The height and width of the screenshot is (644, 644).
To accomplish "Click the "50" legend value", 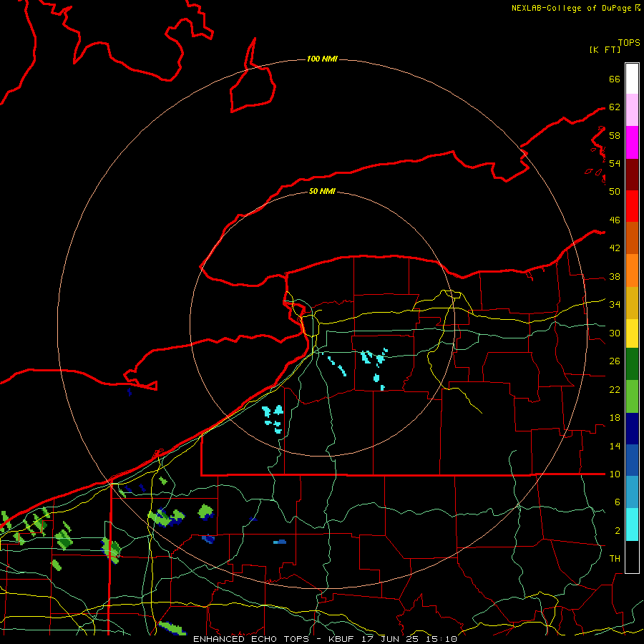I will point(615,191).
